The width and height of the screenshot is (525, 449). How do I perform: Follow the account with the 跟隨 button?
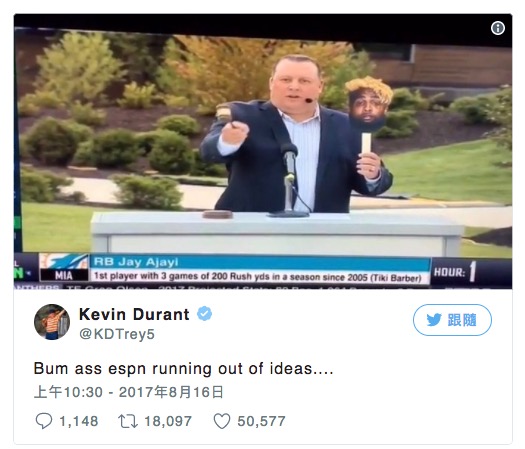coord(452,320)
